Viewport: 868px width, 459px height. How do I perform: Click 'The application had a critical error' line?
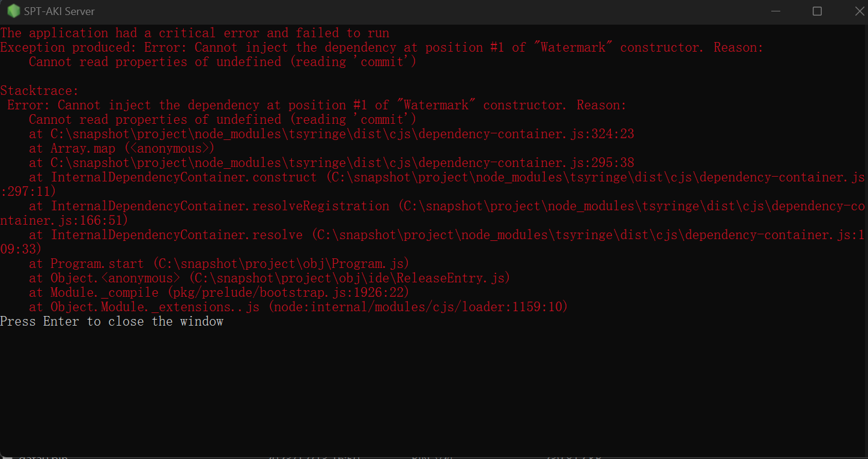click(195, 33)
